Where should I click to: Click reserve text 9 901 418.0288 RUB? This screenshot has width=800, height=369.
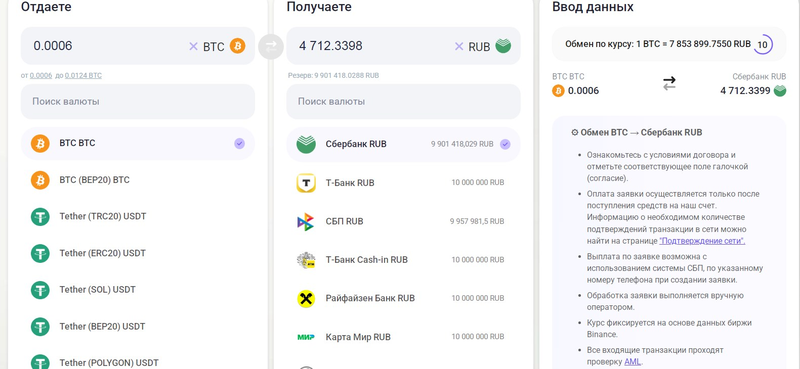[x=334, y=76]
